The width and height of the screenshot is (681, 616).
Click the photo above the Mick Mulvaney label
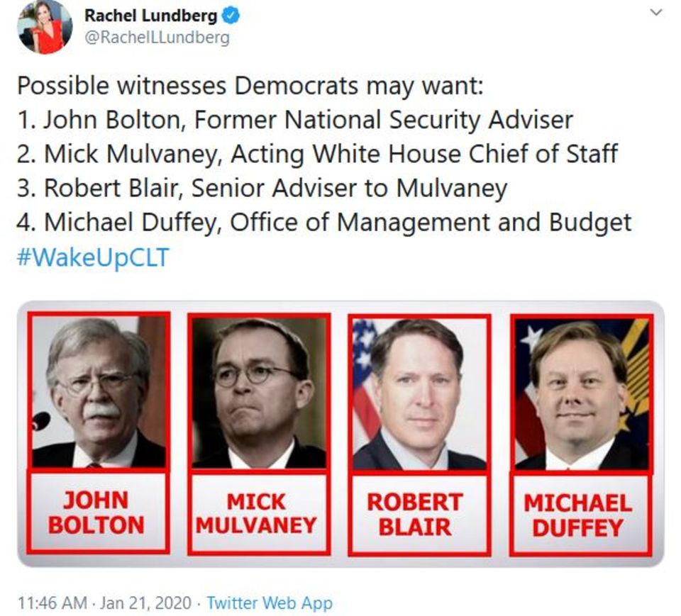point(259,391)
